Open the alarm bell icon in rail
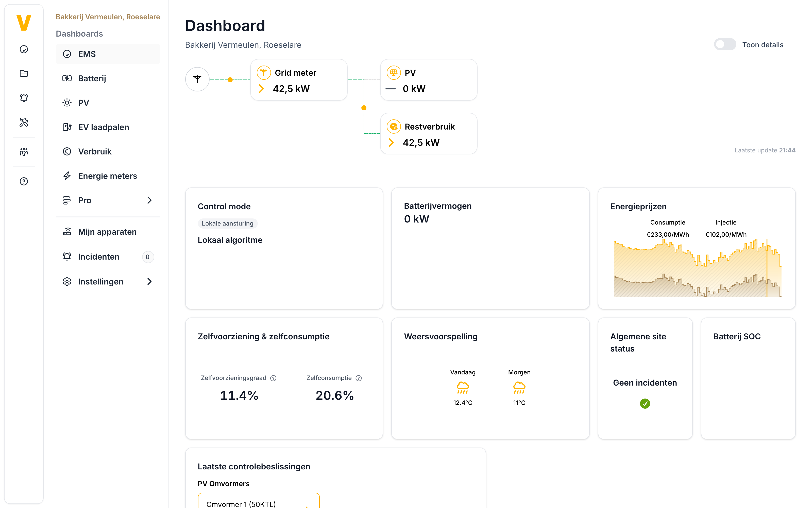Image resolution: width=812 pixels, height=508 pixels. (24, 98)
